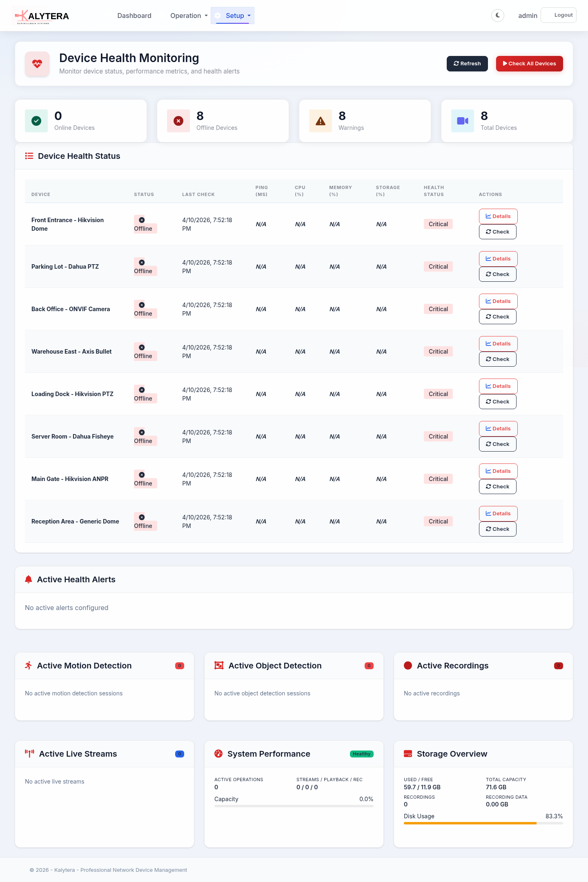
Task: Click the Active Live Streams broadcast icon
Action: (x=29, y=754)
